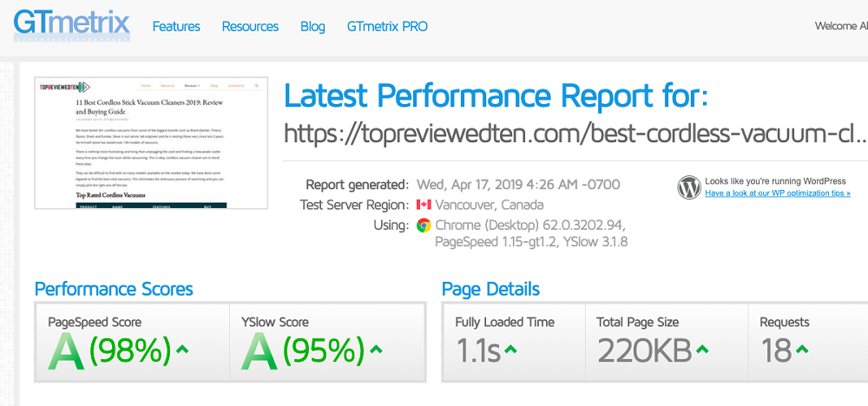The image size is (868, 406).
Task: Click the tested page screenshot thumbnail
Action: (148, 143)
